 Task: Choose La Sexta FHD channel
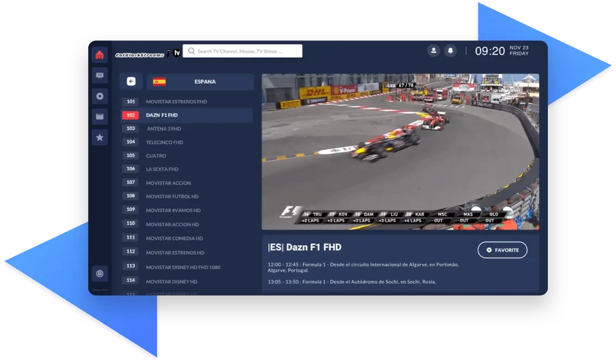162,169
